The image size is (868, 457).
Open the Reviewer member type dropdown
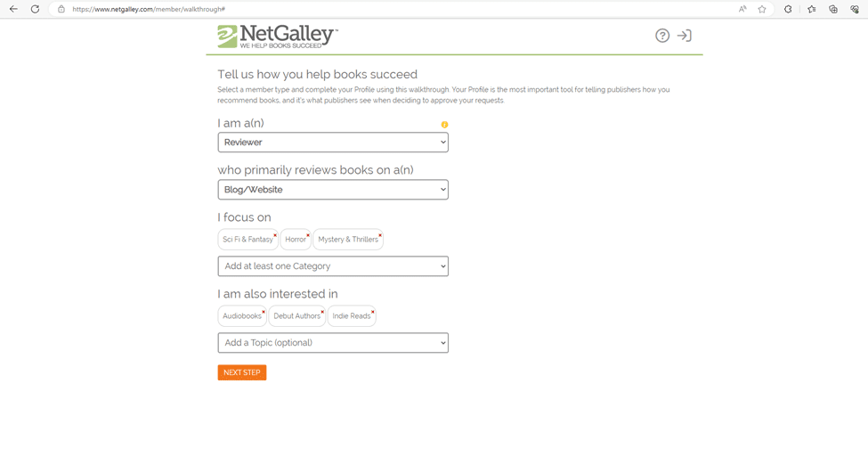[x=333, y=143]
